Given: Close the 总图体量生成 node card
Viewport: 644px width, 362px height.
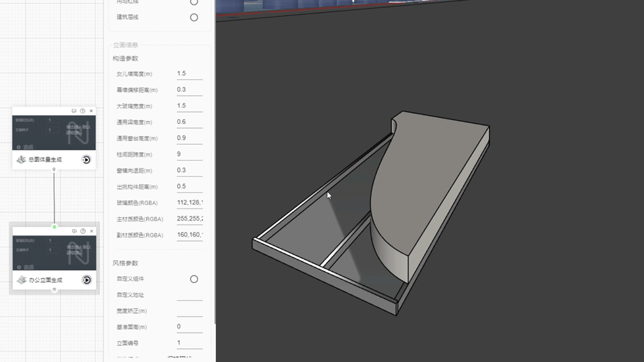Looking at the screenshot, I should (91, 111).
